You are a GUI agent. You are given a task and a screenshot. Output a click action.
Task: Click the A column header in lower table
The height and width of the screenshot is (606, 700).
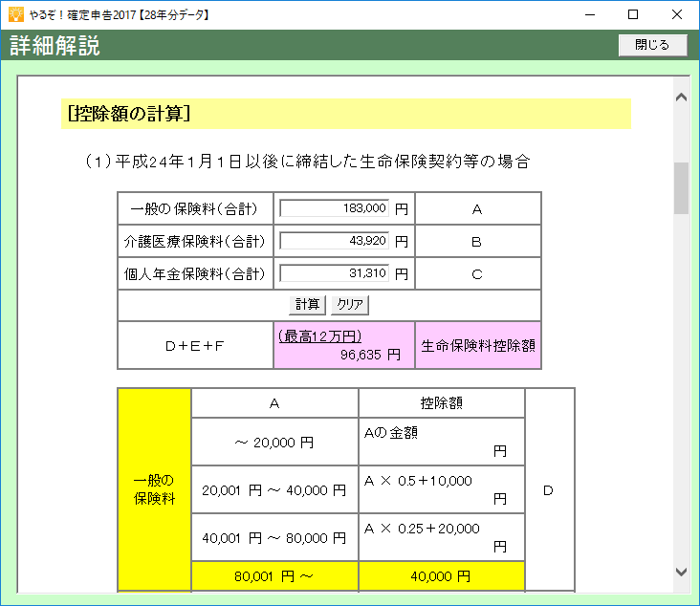click(x=274, y=403)
